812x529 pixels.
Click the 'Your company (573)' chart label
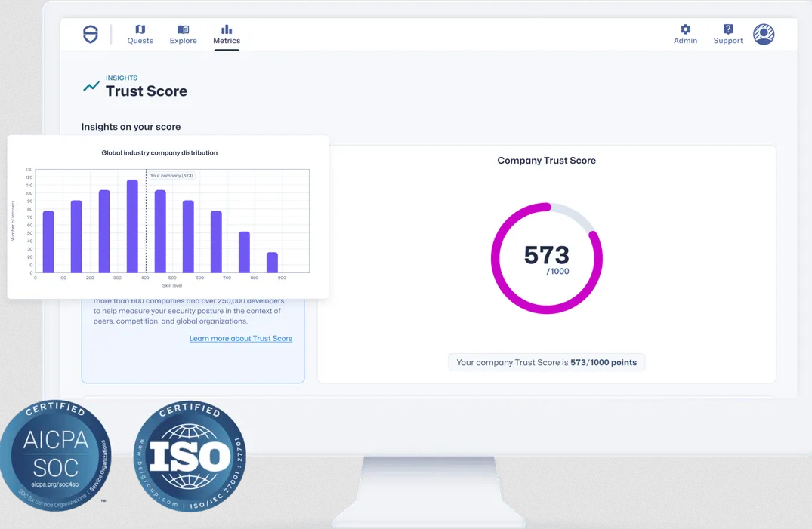(172, 176)
